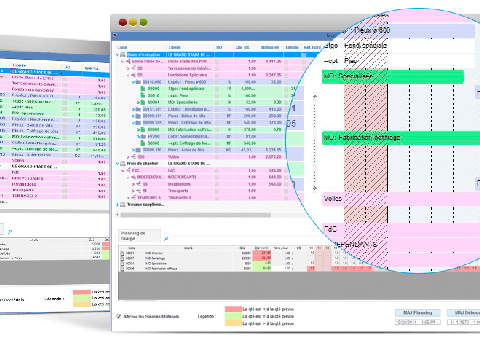This screenshot has width=480, height=360.
Task: Toggle checkbox in Pieux : Béton de site row
Action: pos(217,116)
